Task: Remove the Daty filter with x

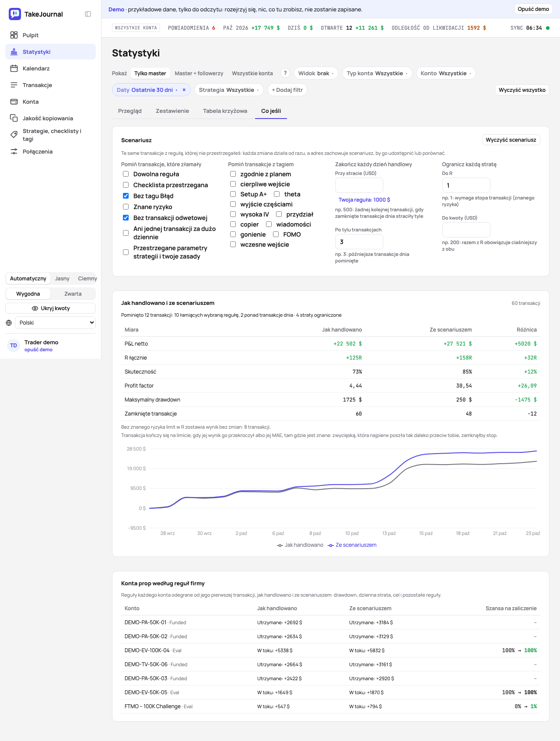Action: point(184,90)
